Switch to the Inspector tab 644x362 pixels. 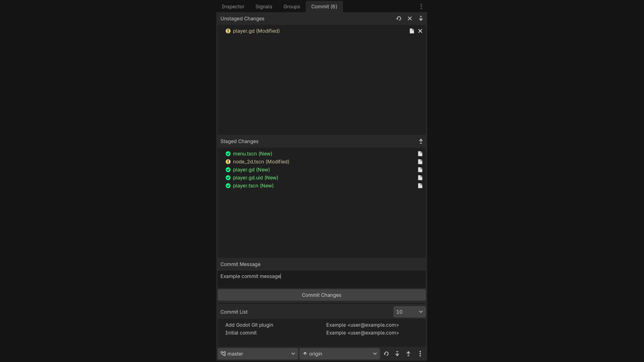click(x=233, y=6)
